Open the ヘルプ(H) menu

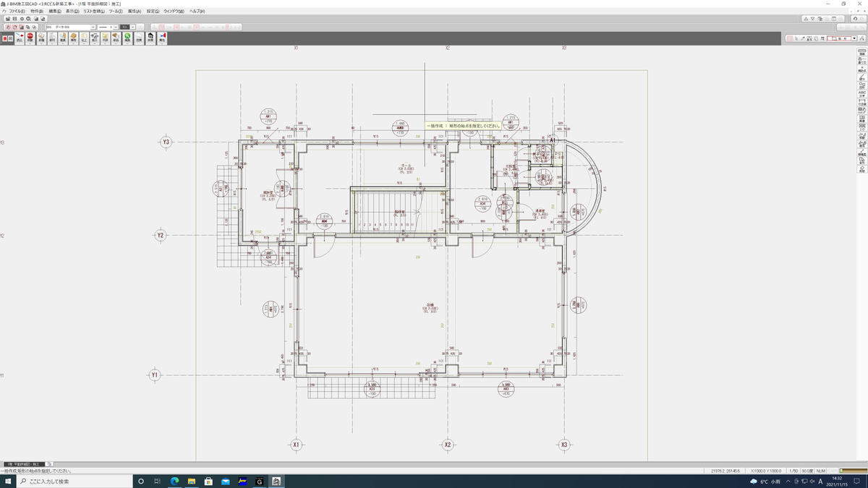coord(197,12)
